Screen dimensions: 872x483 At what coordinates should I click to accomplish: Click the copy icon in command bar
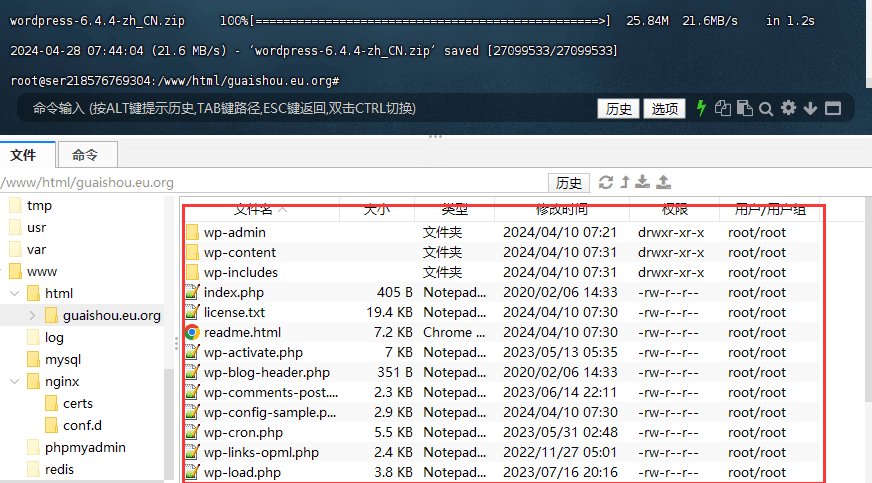pos(722,108)
